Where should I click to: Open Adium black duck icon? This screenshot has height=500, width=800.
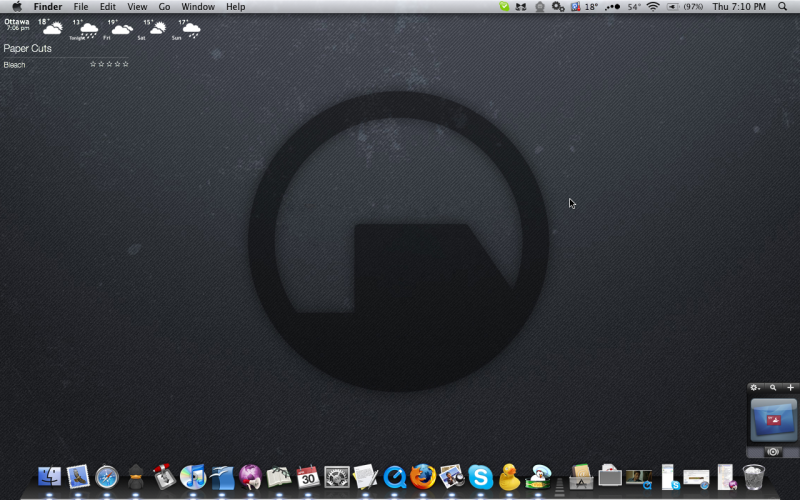[x=135, y=478]
